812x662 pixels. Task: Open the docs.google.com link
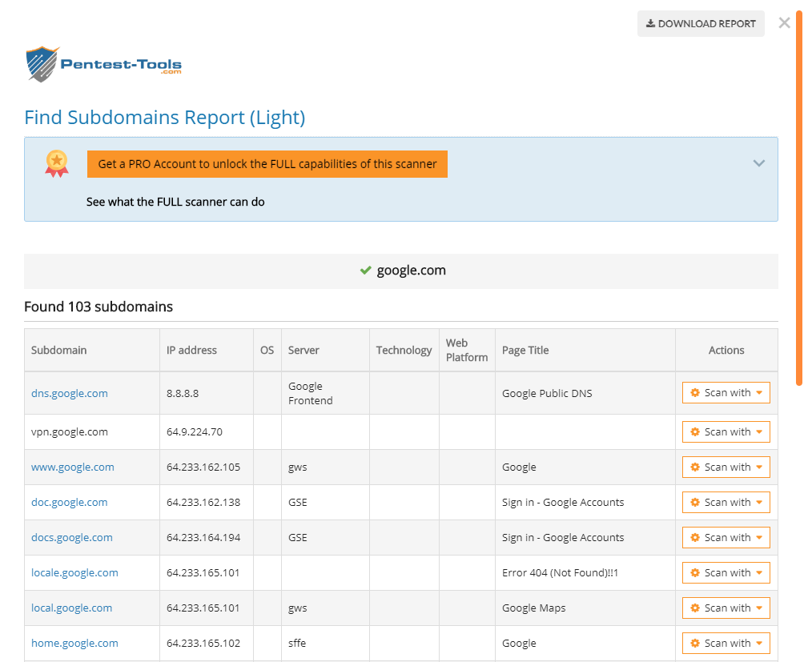71,538
